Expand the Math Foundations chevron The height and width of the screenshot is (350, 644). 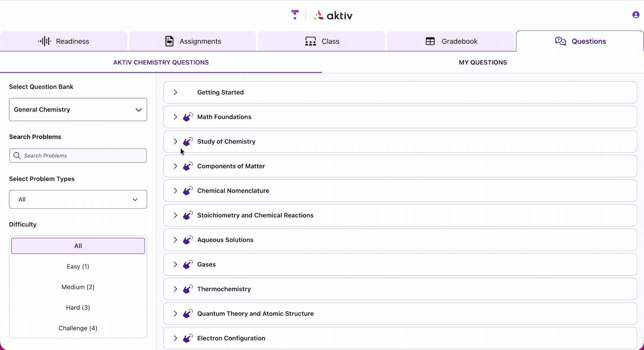[x=175, y=117]
